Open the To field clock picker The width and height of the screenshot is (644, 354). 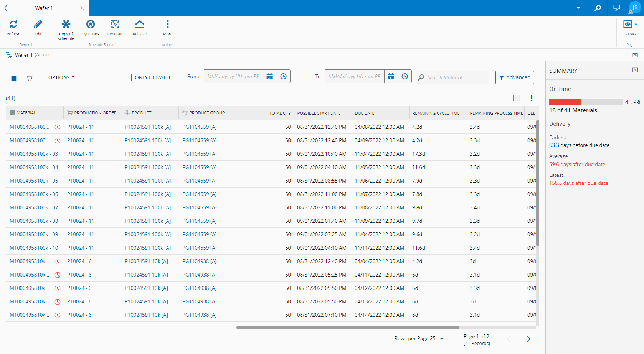click(x=405, y=77)
